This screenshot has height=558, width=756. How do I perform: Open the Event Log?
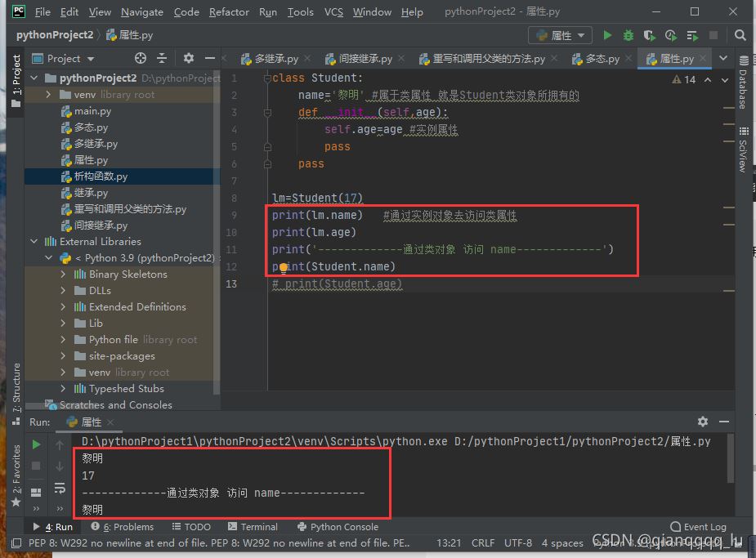[x=698, y=527]
